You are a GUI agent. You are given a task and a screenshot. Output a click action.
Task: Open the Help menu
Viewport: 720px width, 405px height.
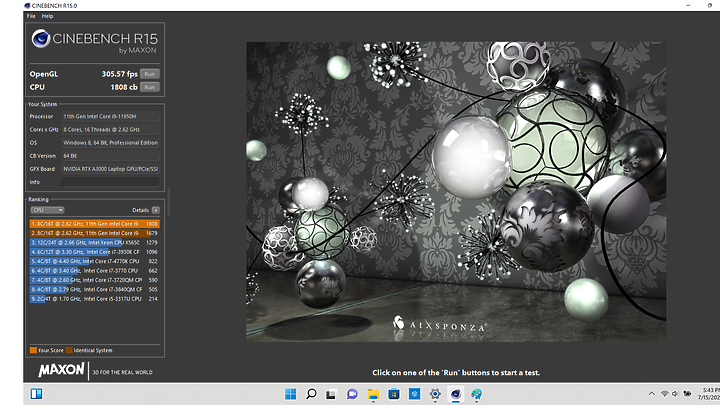pyautogui.click(x=47, y=16)
